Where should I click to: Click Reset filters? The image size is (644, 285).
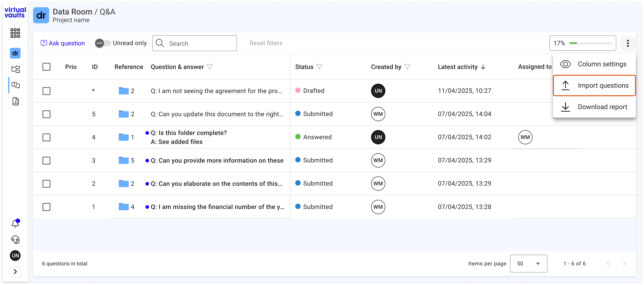click(x=266, y=43)
